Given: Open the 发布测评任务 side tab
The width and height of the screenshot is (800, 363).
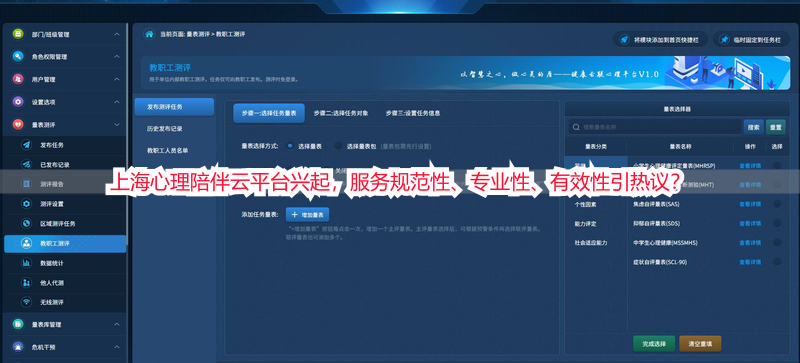Looking at the screenshot, I should 174,107.
